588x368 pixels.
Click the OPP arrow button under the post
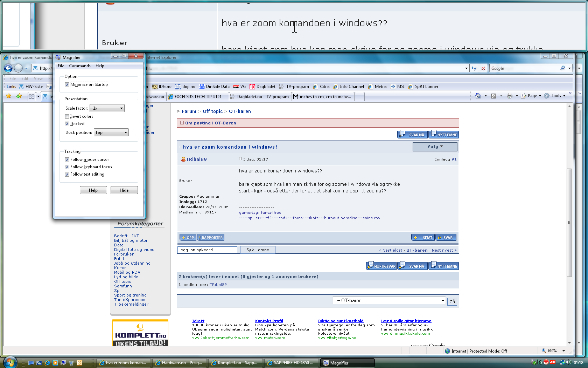tap(188, 238)
